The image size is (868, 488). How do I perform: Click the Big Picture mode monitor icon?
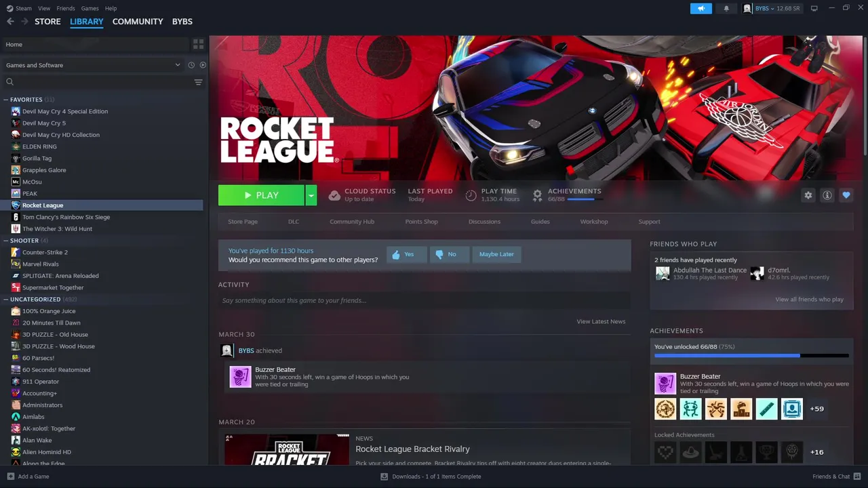[814, 8]
